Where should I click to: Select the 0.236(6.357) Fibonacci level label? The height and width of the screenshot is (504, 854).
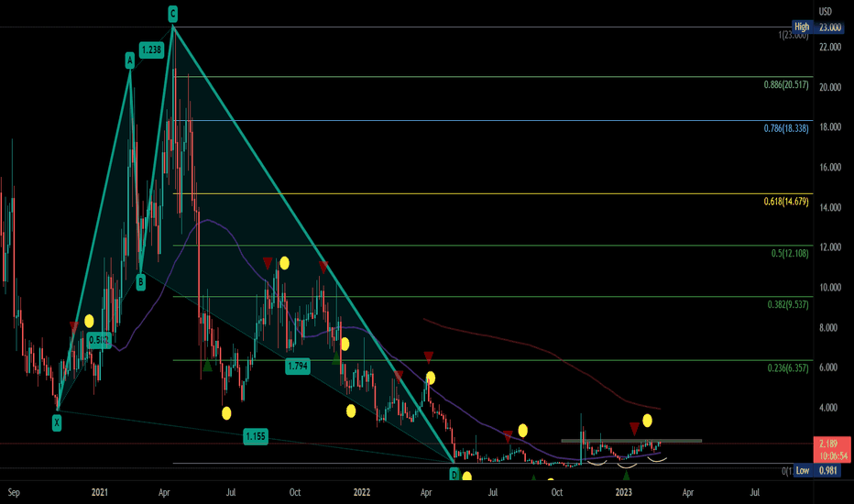pyautogui.click(x=788, y=368)
